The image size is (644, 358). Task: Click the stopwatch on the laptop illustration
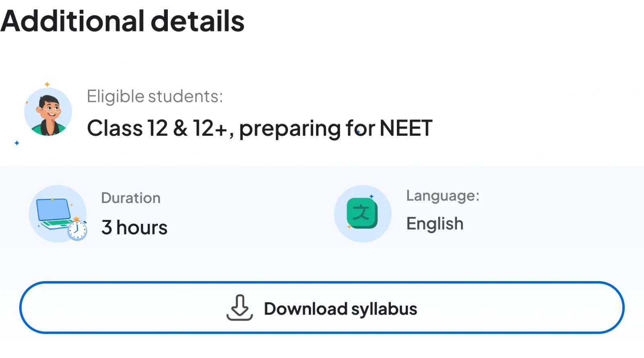77,230
